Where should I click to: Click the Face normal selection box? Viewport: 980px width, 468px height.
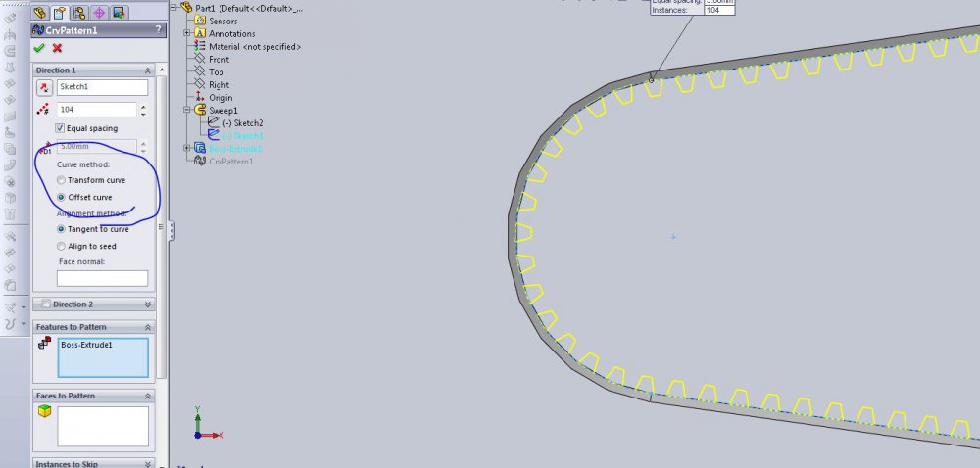coord(102,278)
